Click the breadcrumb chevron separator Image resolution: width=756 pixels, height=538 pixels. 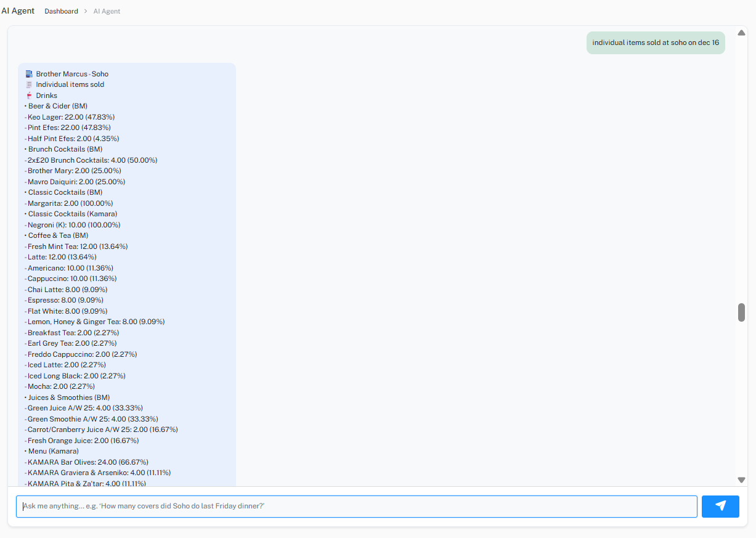[86, 11]
